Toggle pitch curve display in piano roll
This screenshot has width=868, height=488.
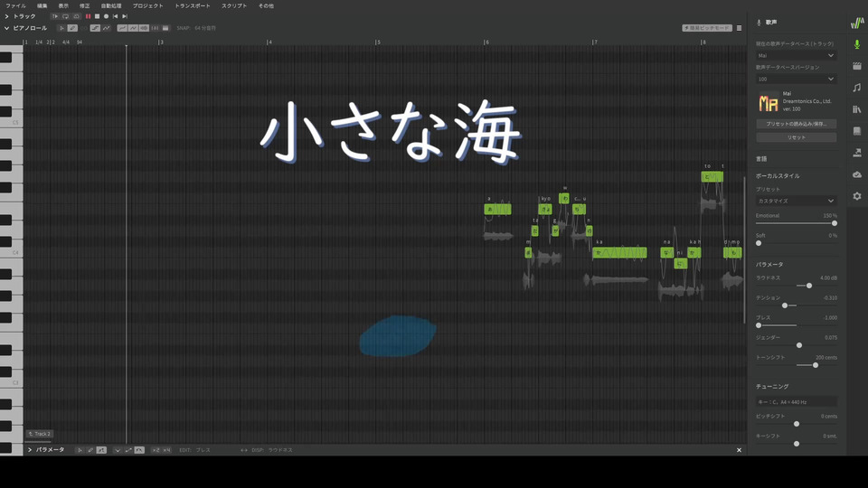click(122, 28)
